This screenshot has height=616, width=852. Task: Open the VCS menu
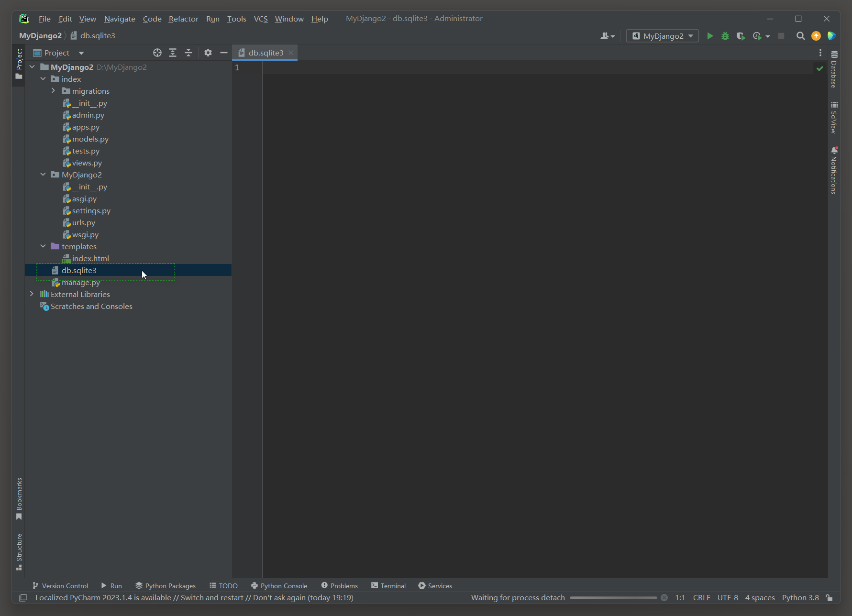click(261, 19)
